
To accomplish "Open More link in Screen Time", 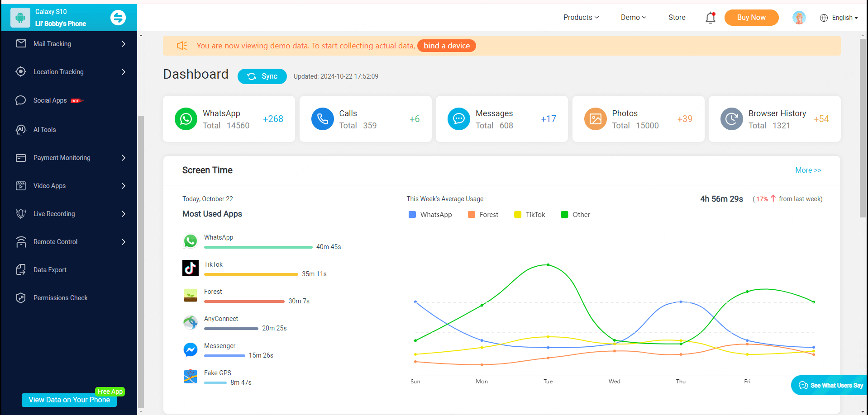I will tap(808, 170).
